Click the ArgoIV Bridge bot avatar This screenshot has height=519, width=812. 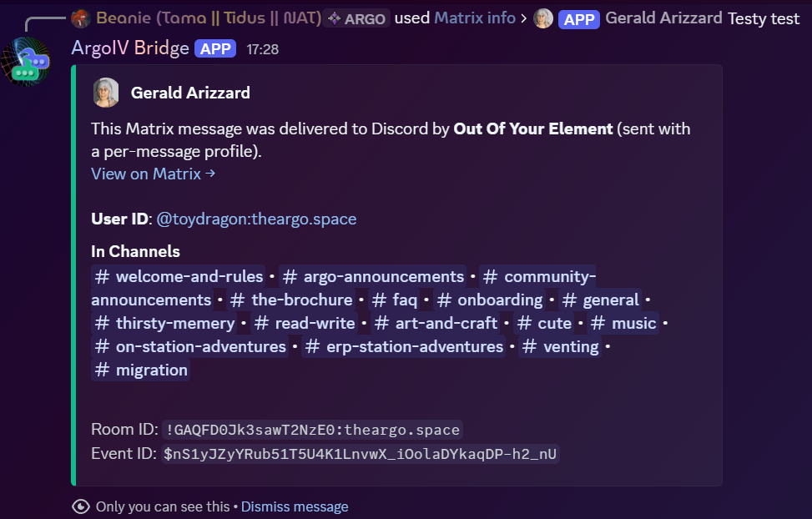(x=27, y=63)
